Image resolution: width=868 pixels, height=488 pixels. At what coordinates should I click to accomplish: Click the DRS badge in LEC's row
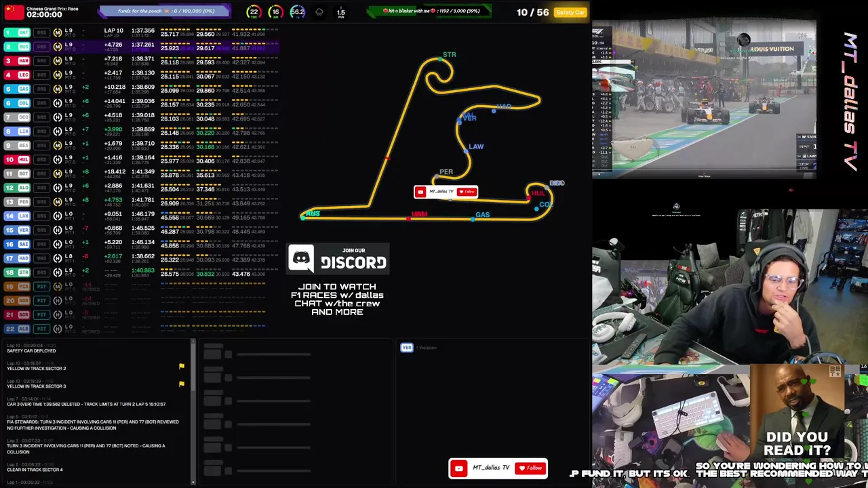point(41,75)
